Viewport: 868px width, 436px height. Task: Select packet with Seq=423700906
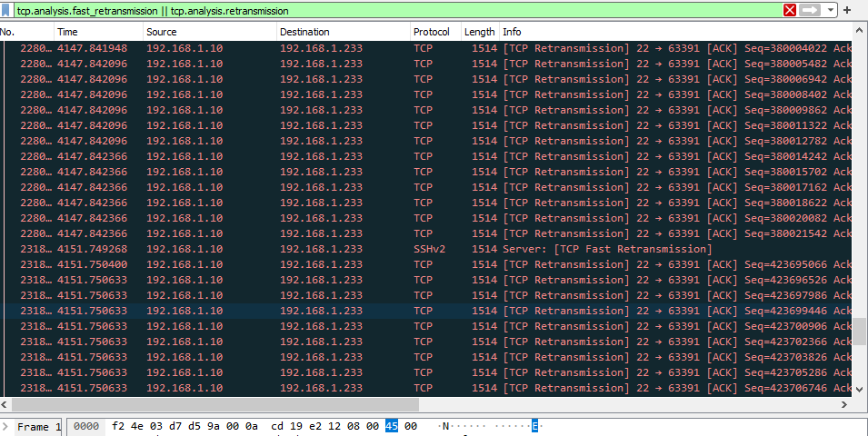426,326
